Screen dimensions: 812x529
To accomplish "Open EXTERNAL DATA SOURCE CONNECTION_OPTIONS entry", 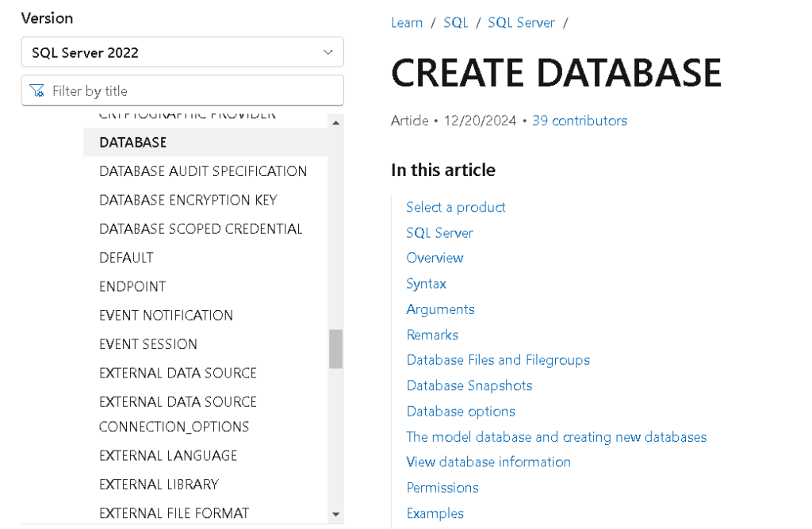I will tap(178, 414).
